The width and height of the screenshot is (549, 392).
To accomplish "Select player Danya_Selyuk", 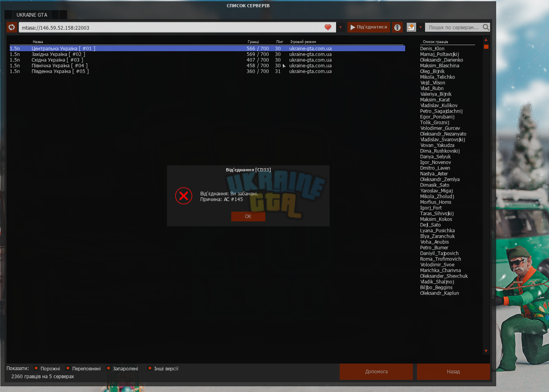I will 435,156.
